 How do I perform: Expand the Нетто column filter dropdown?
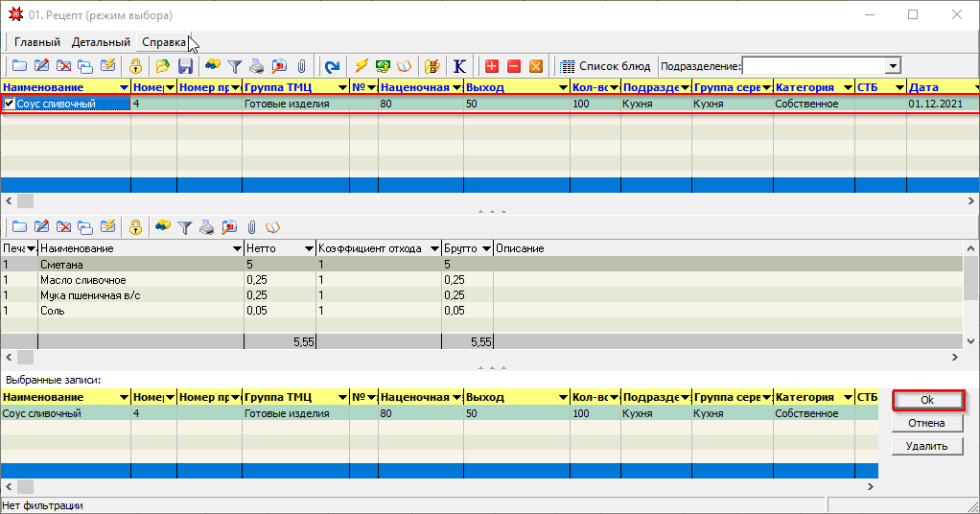click(309, 248)
